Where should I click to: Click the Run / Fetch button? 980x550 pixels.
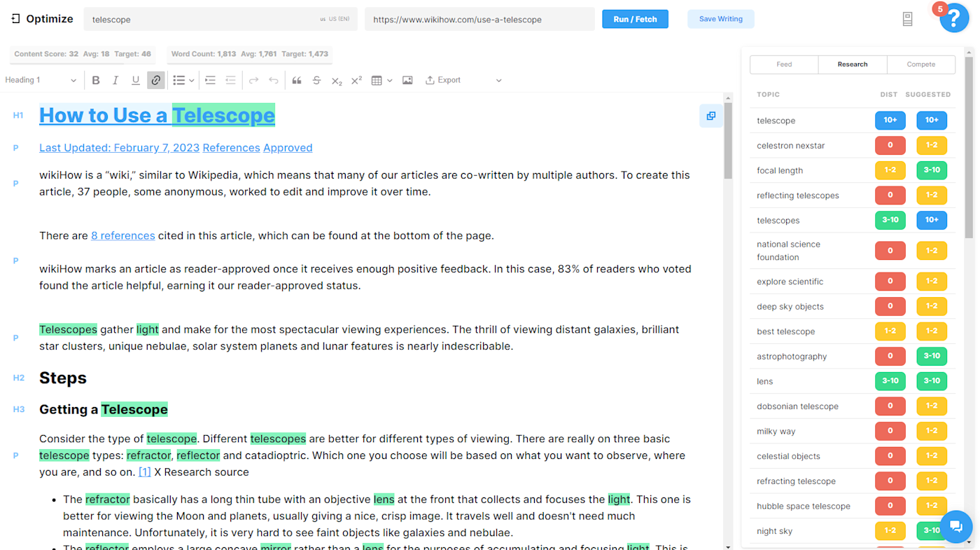(x=635, y=19)
